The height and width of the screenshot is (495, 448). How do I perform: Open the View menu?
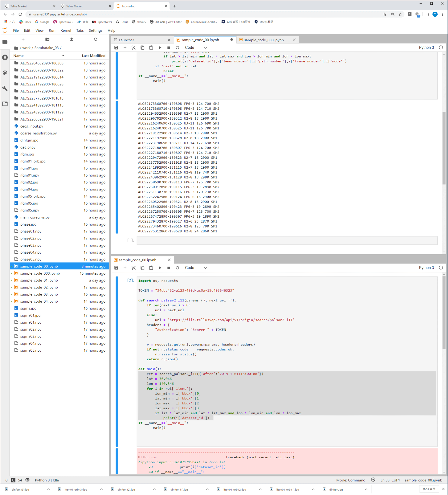coord(39,30)
